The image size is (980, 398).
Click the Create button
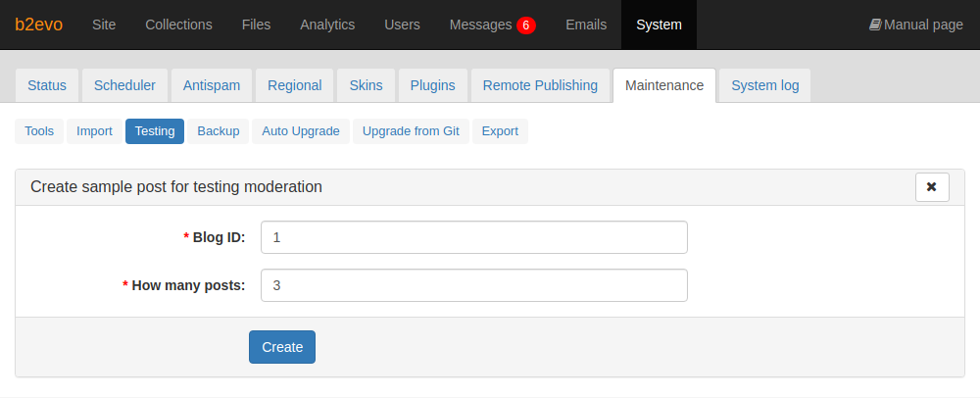(x=282, y=347)
